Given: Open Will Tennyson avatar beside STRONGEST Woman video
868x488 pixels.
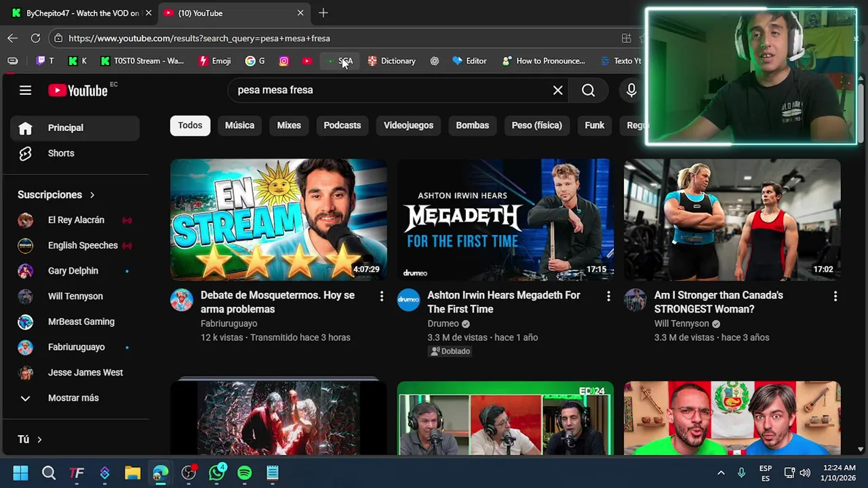Looking at the screenshot, I should point(635,300).
